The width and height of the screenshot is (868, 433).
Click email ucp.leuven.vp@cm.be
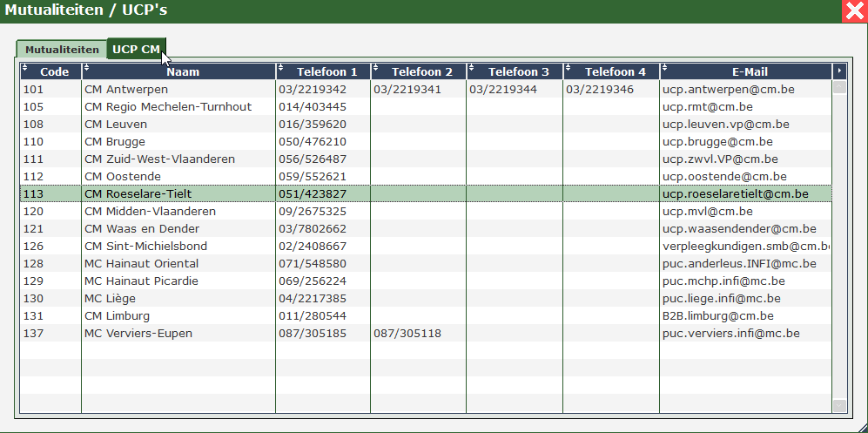[x=726, y=124]
